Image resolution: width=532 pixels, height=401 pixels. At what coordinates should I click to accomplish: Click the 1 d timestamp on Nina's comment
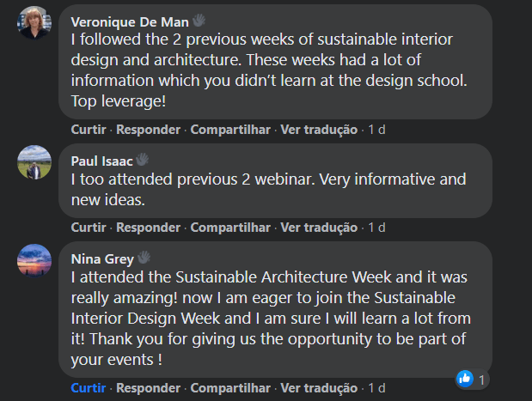pos(376,387)
